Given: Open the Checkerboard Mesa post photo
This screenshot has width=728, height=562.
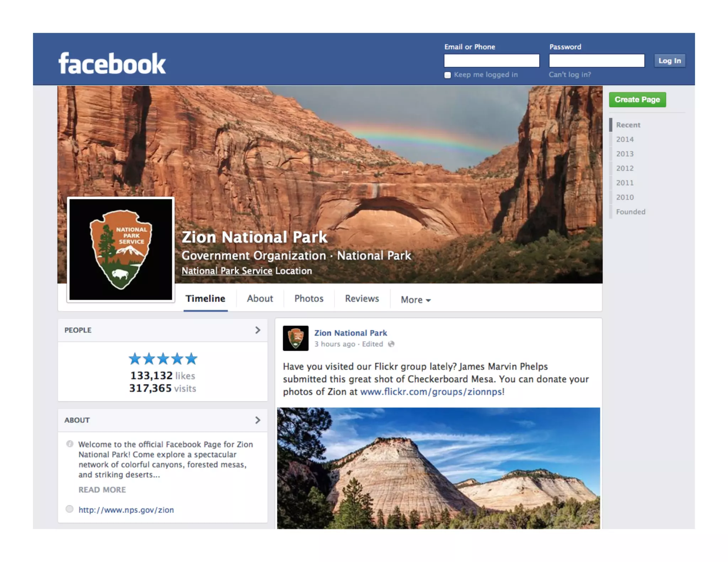Looking at the screenshot, I should point(438,468).
